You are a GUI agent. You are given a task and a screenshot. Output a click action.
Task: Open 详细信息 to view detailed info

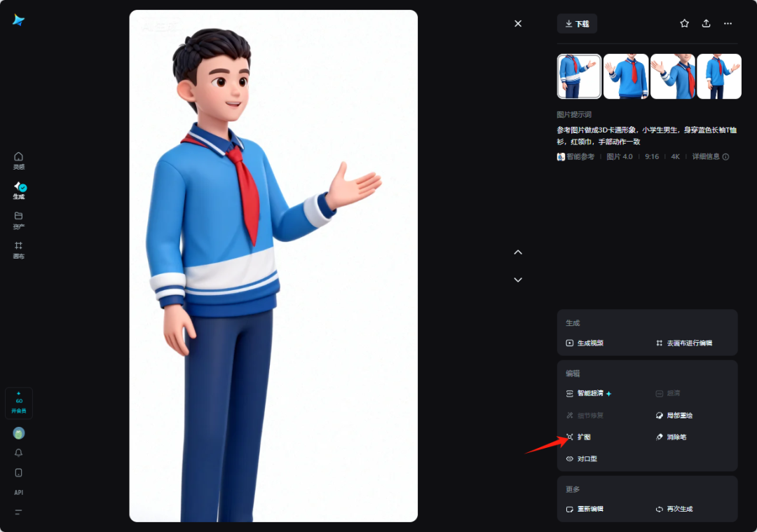coord(703,157)
